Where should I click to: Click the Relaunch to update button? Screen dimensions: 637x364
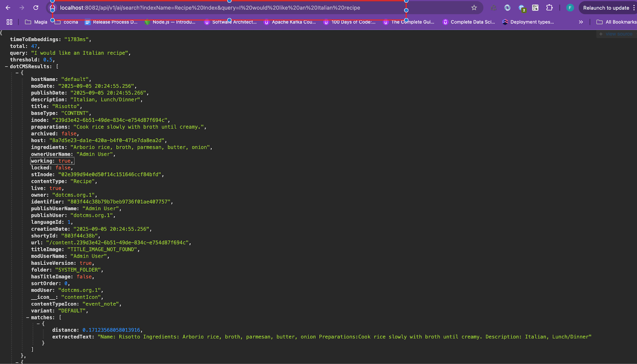pyautogui.click(x=606, y=8)
